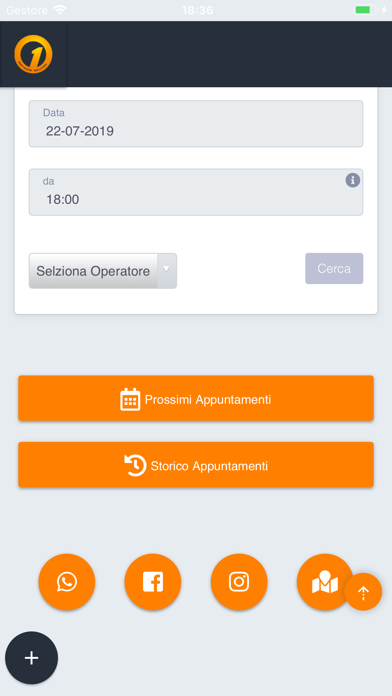This screenshot has height=696, width=392.
Task: Tap the calendar icon on Prossimi Appuntamenti
Action: point(130,399)
